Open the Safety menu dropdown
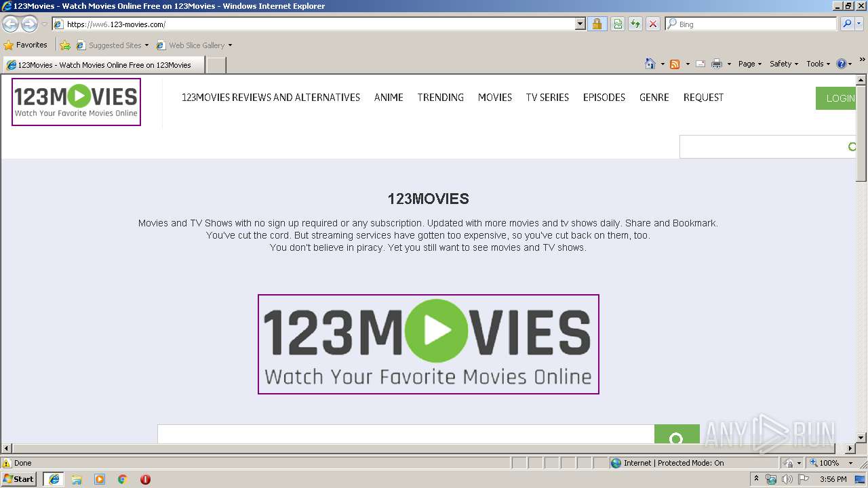Screen dimensions: 868x488 (784, 64)
